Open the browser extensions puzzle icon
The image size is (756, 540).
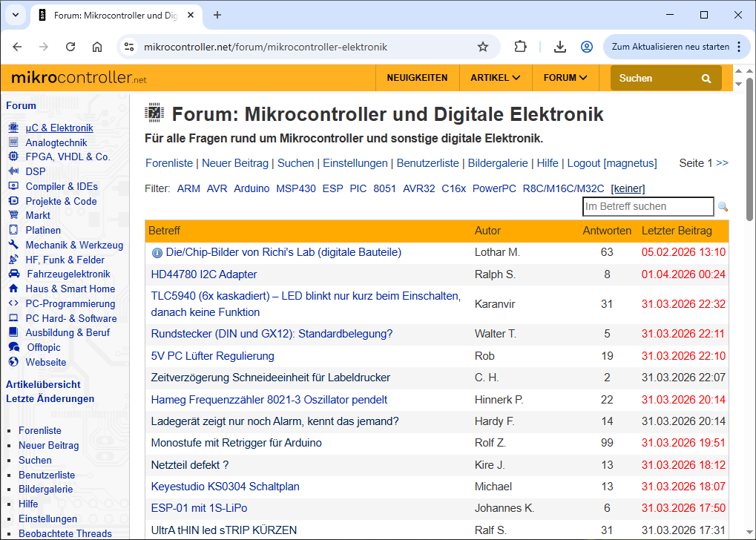click(x=521, y=47)
